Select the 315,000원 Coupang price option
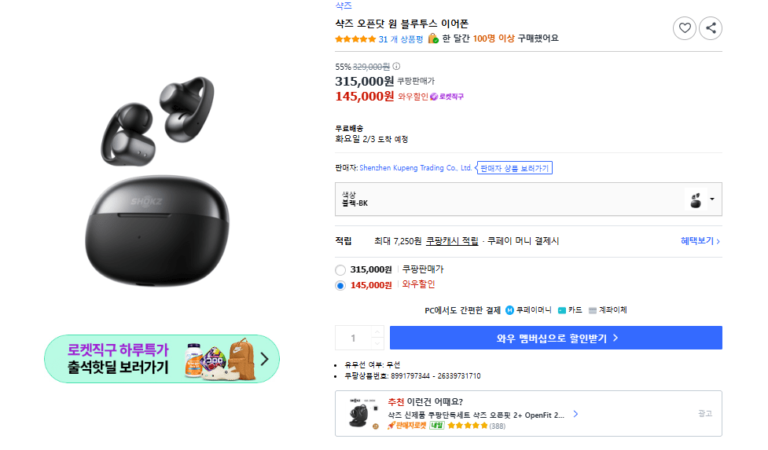The width and height of the screenshot is (768, 450). (x=341, y=270)
